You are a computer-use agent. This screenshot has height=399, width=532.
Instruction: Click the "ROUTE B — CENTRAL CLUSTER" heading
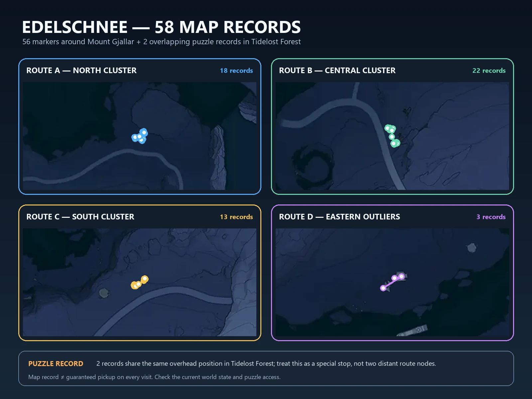click(x=337, y=70)
